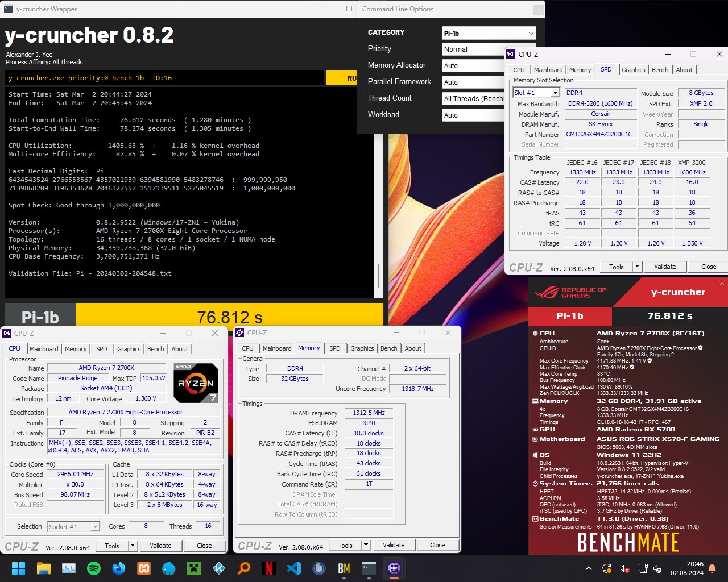Open Tools arrow in CPU-Z Memory window
This screenshot has height=582, width=728.
click(366, 545)
